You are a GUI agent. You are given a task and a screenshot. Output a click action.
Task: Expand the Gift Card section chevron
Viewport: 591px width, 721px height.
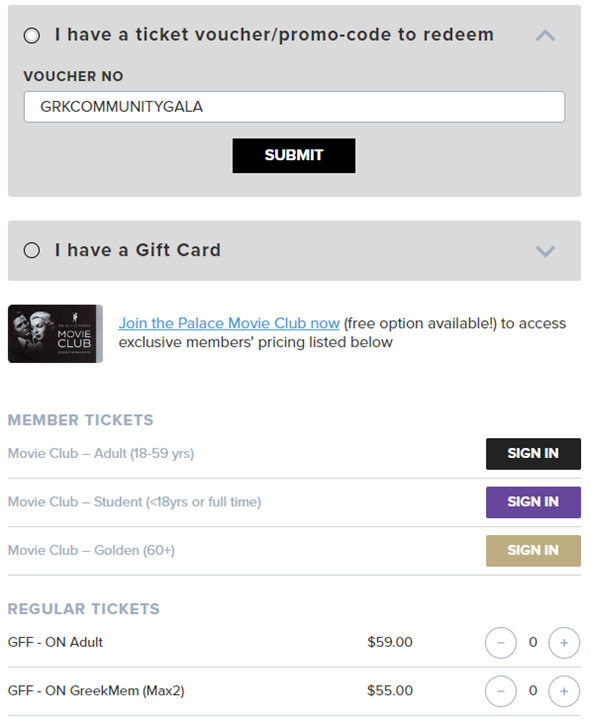(545, 251)
